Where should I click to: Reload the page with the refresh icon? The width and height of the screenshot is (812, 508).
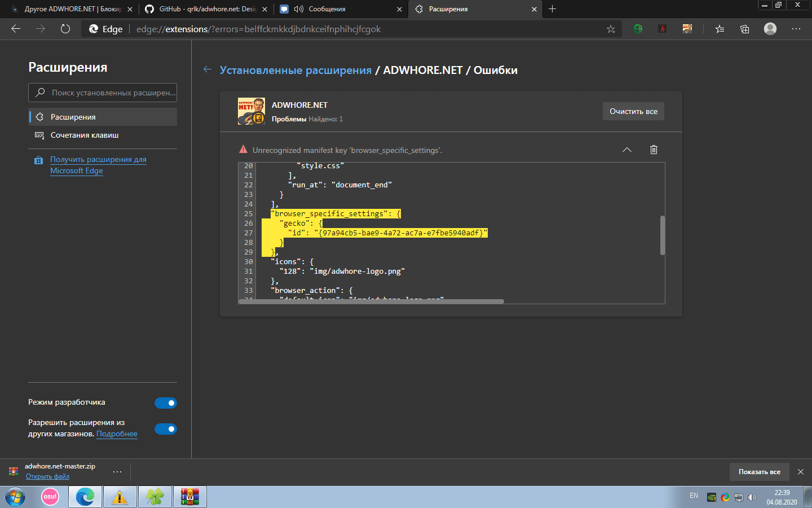[x=65, y=29]
